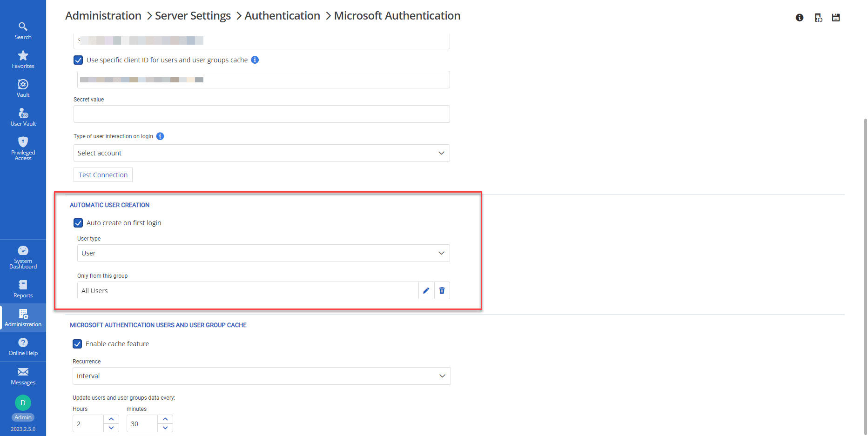Uncheck 'Auto create on first login'

(78, 223)
